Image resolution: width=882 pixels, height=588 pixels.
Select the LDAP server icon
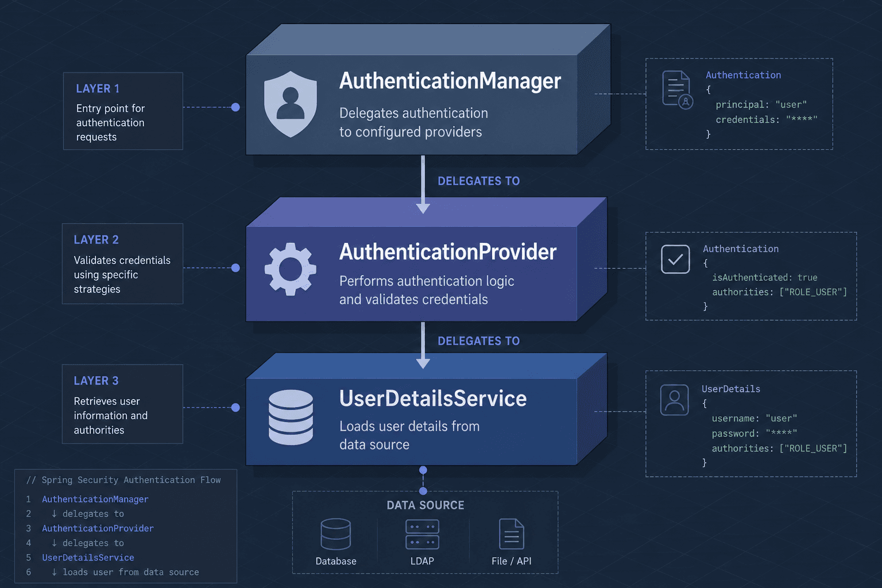pyautogui.click(x=422, y=534)
